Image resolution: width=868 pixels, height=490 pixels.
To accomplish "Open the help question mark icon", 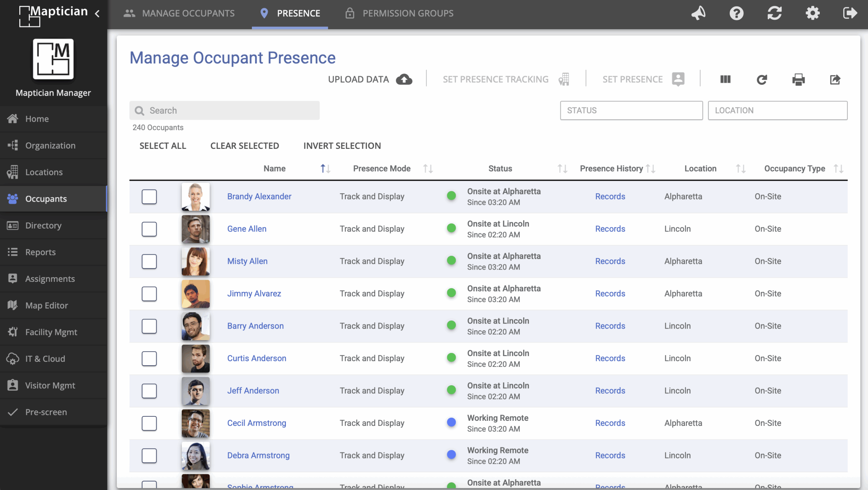I will [x=736, y=13].
